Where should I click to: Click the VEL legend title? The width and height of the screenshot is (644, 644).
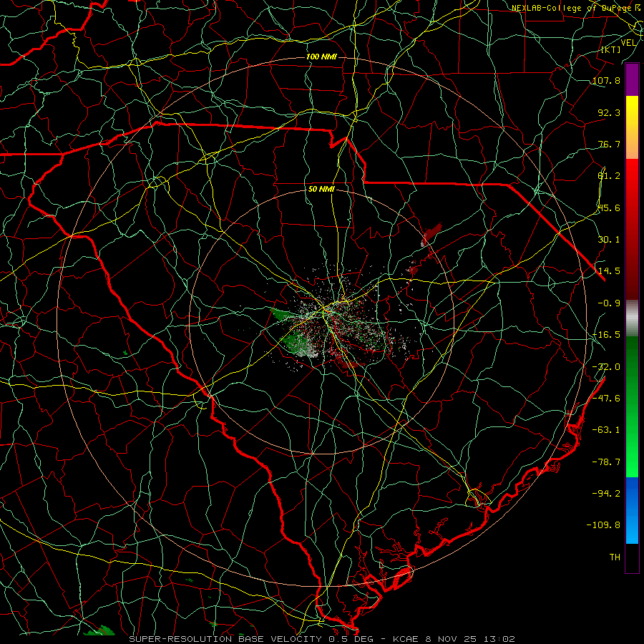629,43
